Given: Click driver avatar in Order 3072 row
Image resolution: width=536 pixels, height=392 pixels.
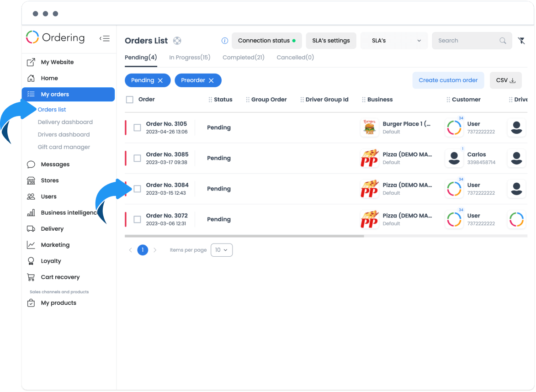Looking at the screenshot, I should (x=516, y=219).
